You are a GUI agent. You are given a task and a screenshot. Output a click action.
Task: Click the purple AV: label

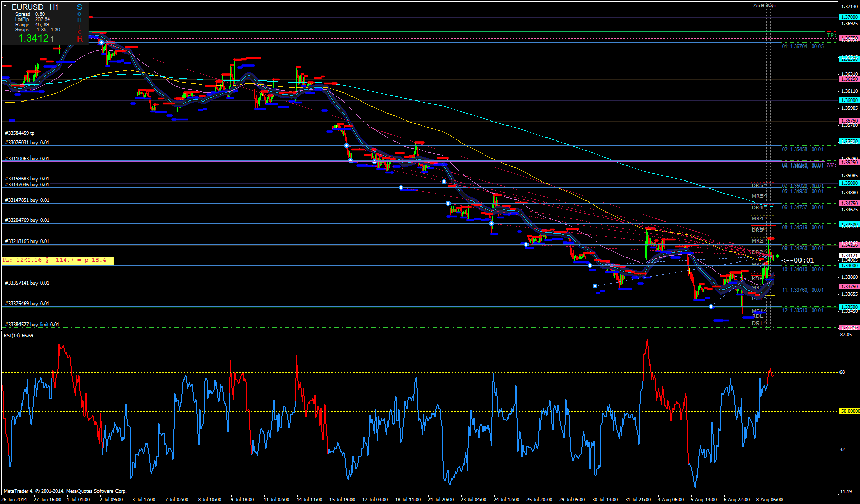(x=831, y=165)
